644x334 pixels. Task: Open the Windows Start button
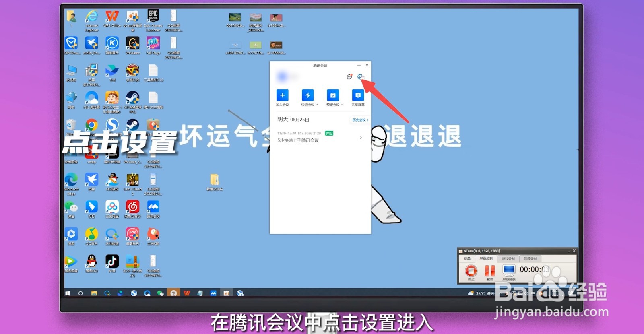click(x=68, y=293)
